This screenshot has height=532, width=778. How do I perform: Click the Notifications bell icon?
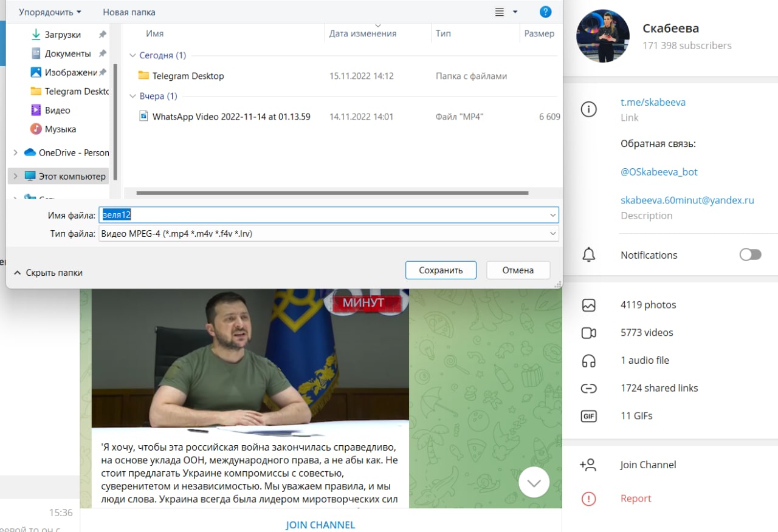[x=588, y=255]
